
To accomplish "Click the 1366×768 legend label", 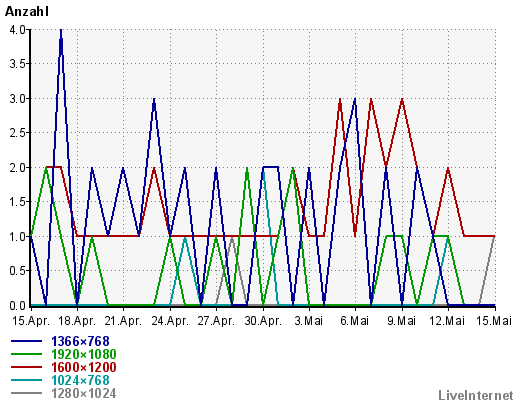I will pyautogui.click(x=80, y=341).
